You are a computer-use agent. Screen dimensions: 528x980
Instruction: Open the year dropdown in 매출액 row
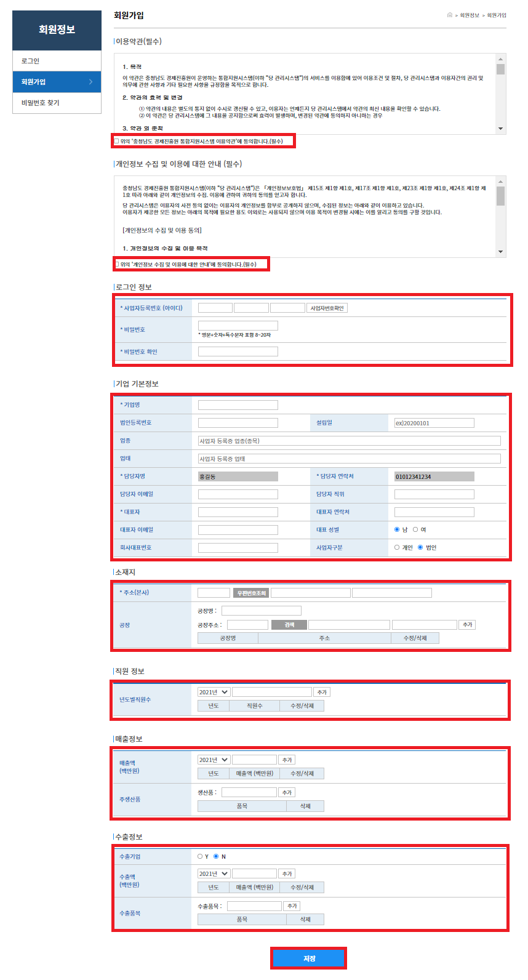(214, 760)
